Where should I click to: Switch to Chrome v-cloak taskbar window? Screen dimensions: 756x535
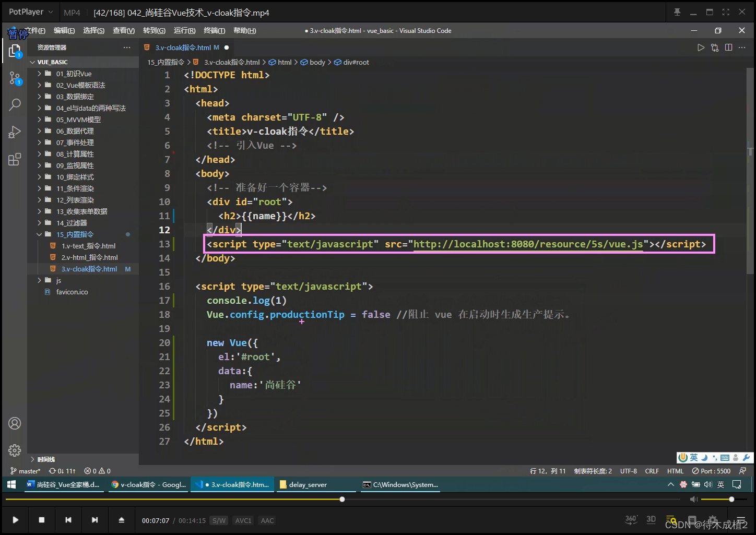149,484
